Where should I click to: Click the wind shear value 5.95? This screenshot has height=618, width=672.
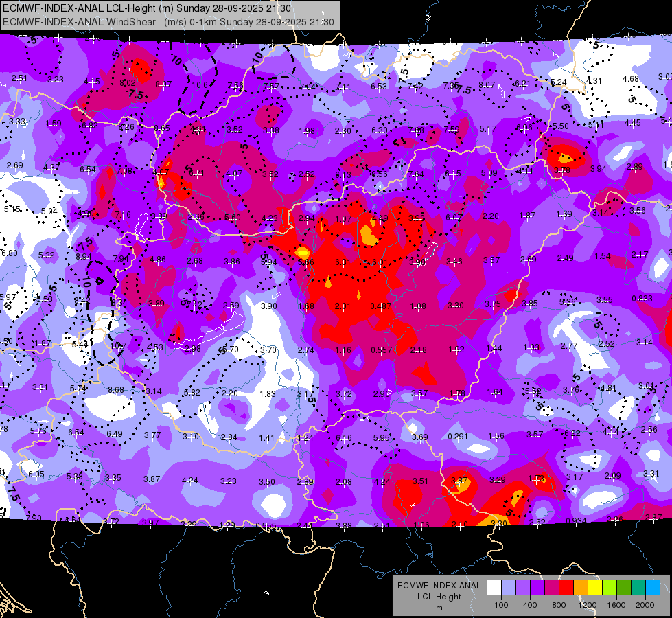382,438
